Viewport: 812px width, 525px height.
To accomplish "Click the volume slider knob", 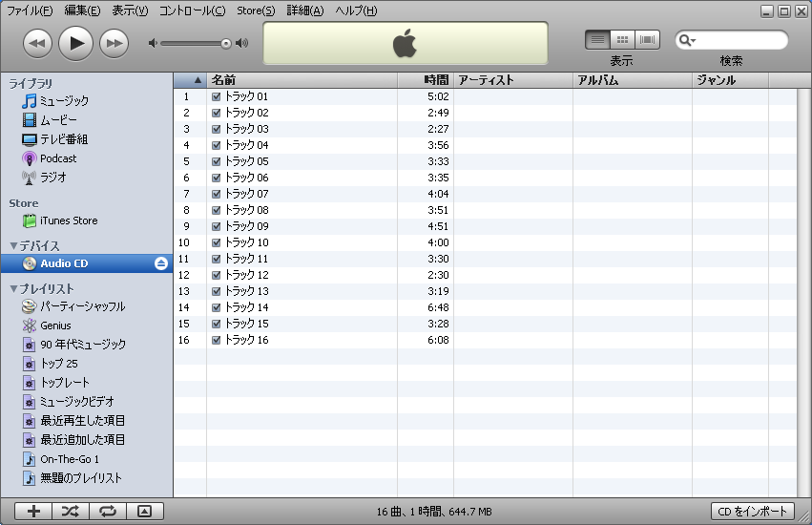I will (x=226, y=44).
